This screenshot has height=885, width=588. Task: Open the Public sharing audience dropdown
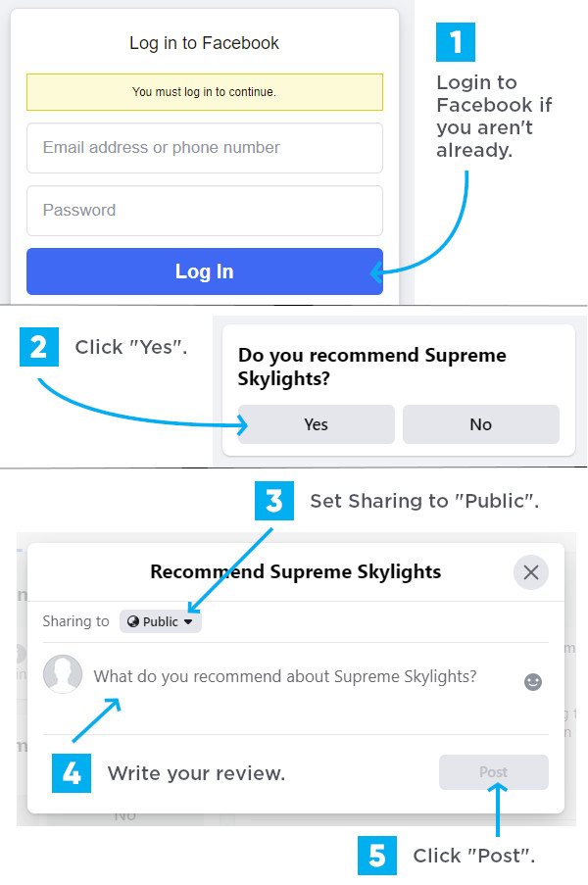(161, 621)
